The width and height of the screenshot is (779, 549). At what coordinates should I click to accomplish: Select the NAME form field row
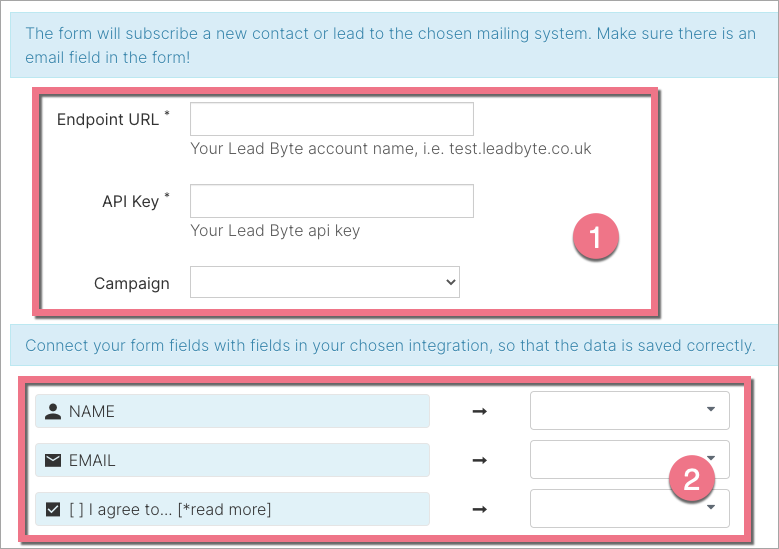232,411
